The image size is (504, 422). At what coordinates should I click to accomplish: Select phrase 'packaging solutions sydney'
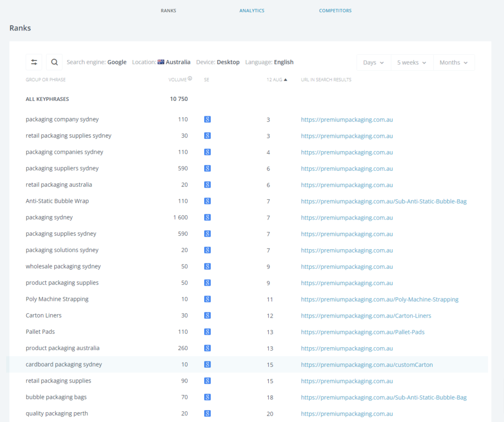coord(62,250)
